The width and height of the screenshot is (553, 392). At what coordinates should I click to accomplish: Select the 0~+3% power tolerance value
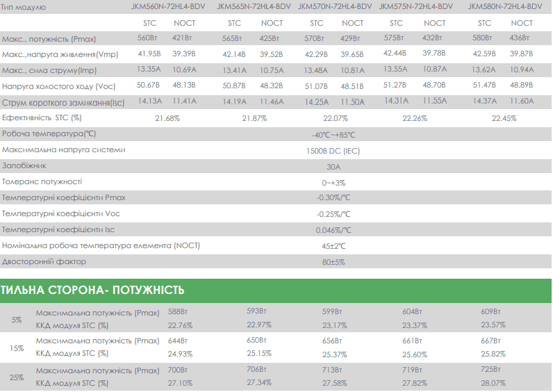pyautogui.click(x=333, y=182)
